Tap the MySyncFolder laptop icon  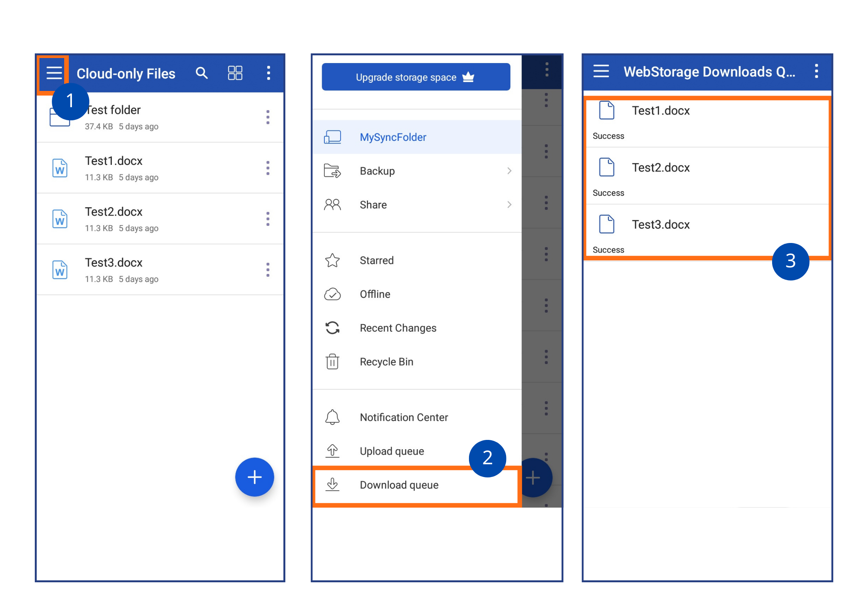(333, 137)
